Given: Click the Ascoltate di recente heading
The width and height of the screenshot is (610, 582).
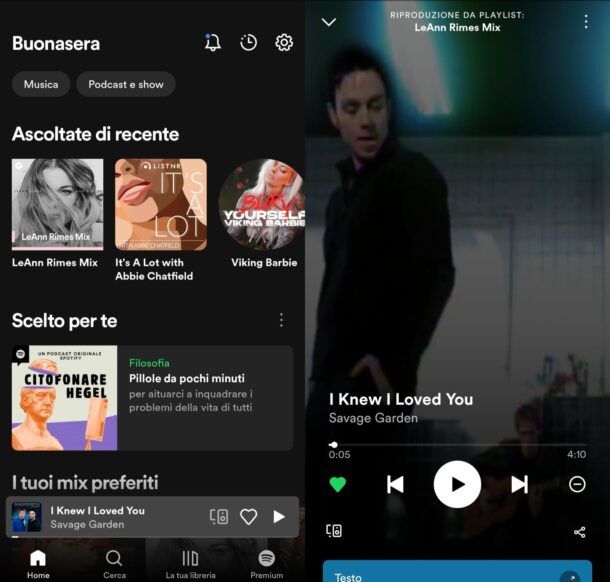Looking at the screenshot, I should pos(96,134).
